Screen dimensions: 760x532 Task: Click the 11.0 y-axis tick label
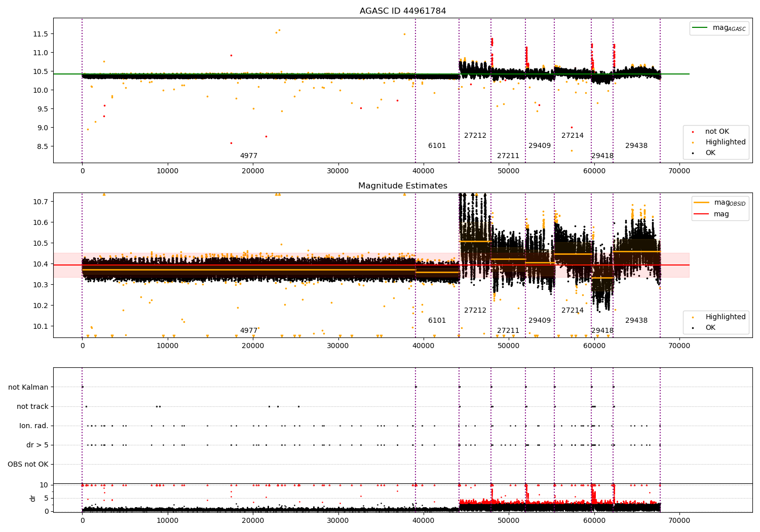[x=41, y=53]
